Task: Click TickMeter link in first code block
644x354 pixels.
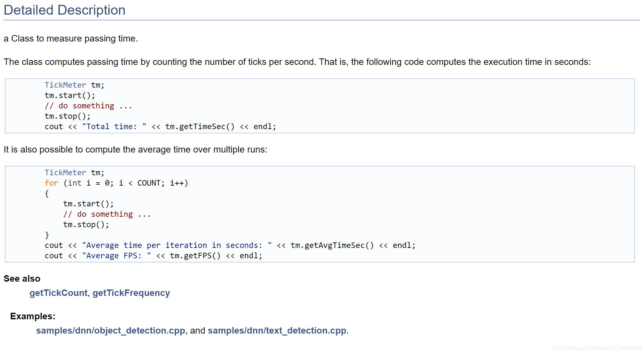Action: [66, 85]
